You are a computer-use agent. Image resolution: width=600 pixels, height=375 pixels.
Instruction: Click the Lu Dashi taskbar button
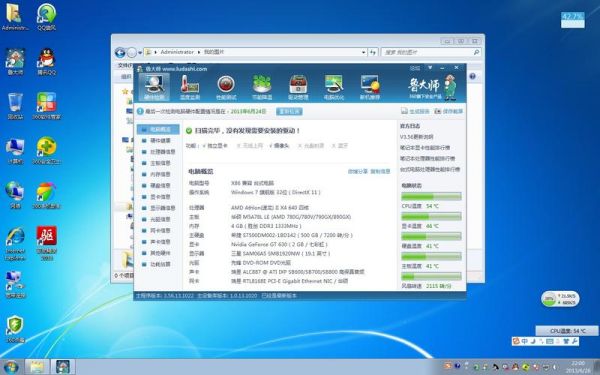point(62,367)
